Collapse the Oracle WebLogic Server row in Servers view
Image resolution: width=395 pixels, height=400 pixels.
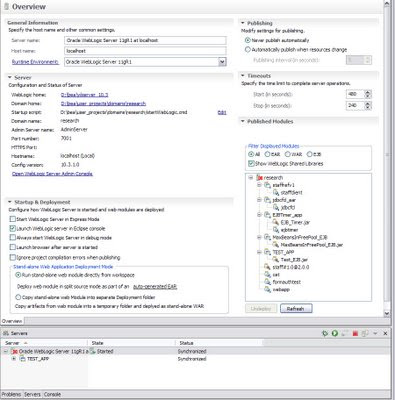click(6, 351)
